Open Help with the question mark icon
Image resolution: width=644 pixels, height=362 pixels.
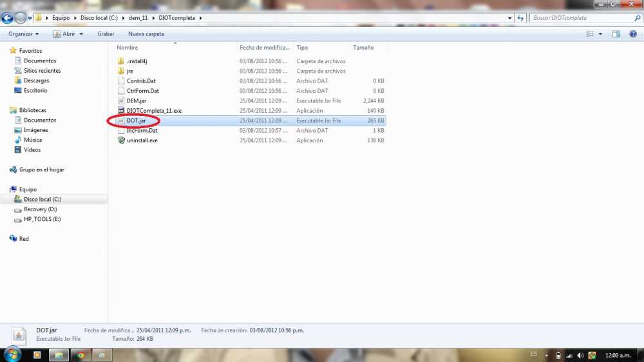(x=633, y=34)
